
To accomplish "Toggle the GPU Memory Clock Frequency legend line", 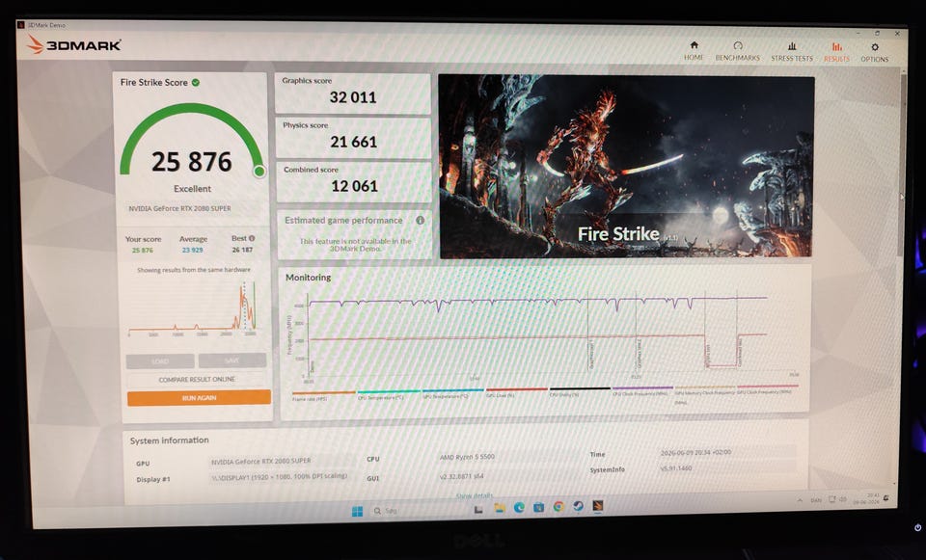I will pyautogui.click(x=704, y=393).
